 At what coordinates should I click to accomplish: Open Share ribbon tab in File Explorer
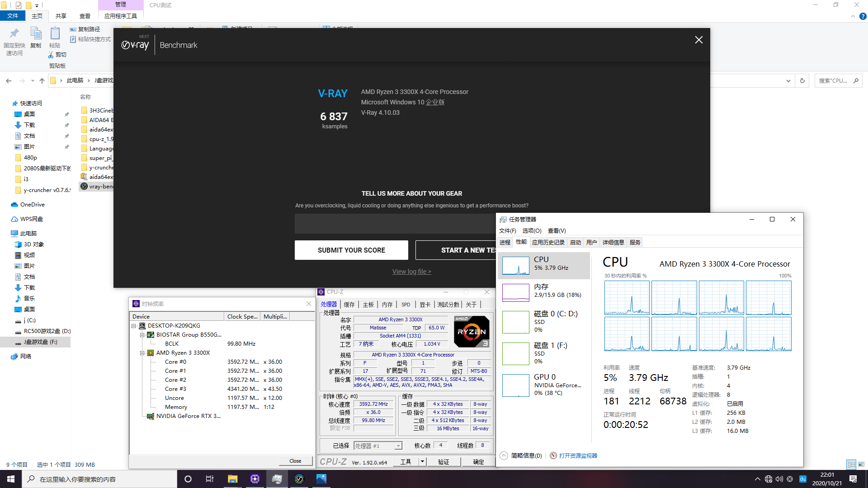[61, 16]
